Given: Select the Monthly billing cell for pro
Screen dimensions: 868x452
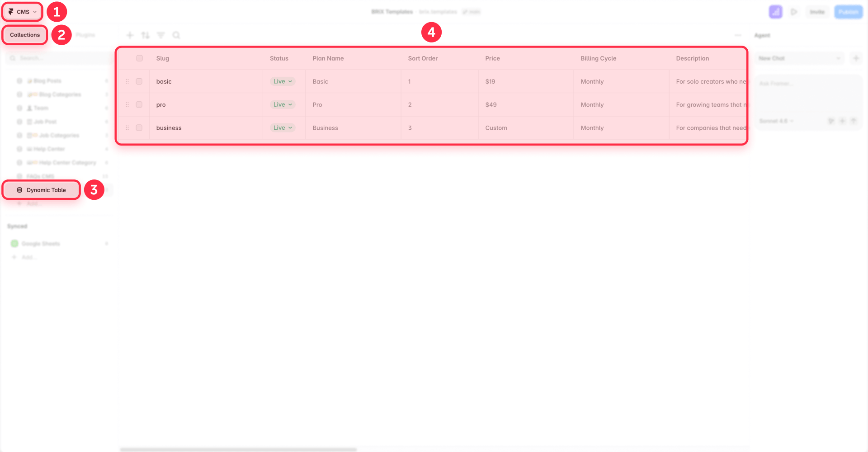Looking at the screenshot, I should [622, 104].
